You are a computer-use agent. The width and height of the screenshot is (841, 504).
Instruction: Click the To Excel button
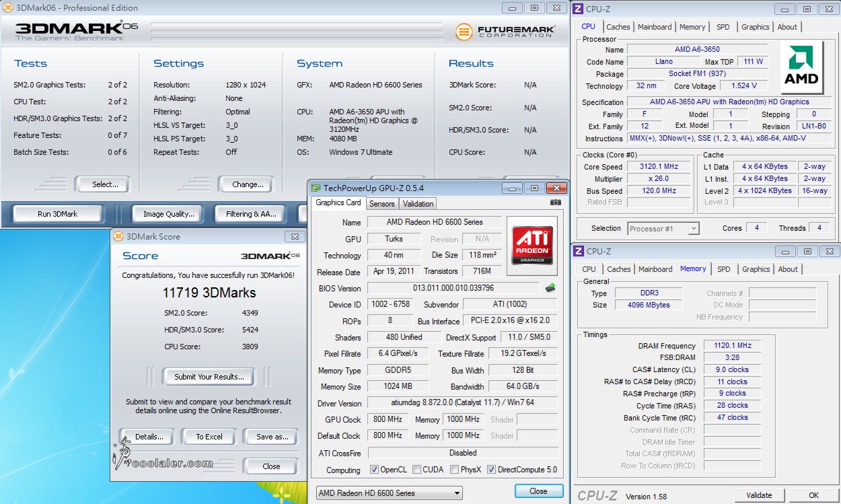[209, 437]
